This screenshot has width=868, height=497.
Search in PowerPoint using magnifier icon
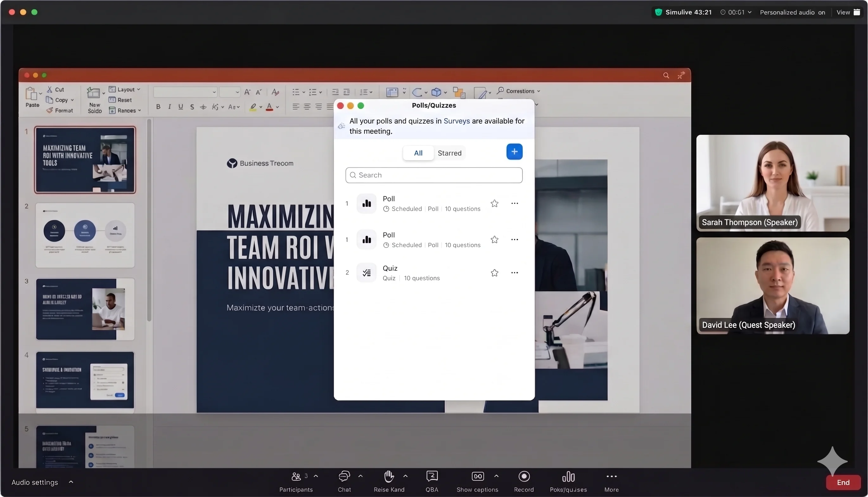[x=666, y=75]
